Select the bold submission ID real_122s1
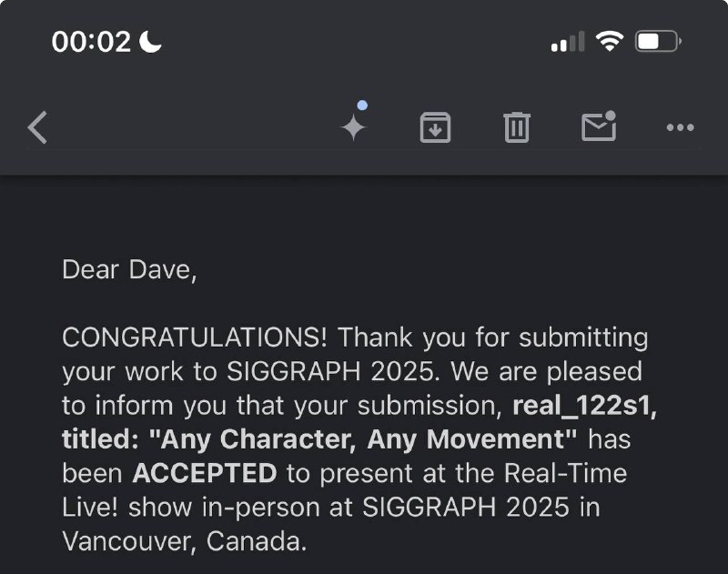 coord(585,406)
